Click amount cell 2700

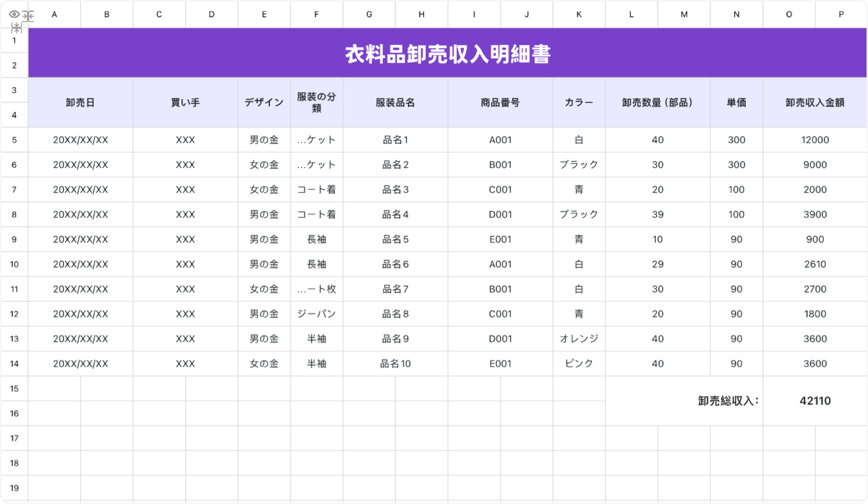815,289
